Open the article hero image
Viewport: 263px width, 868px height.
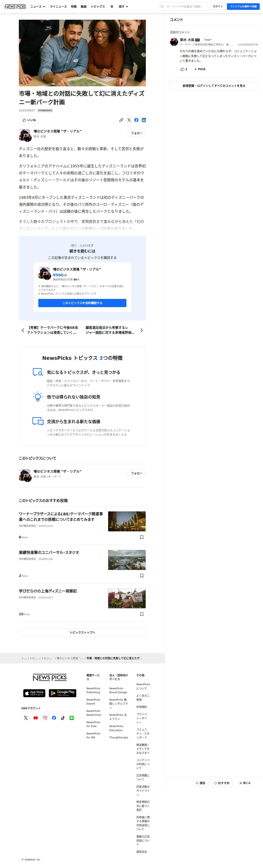click(x=82, y=53)
